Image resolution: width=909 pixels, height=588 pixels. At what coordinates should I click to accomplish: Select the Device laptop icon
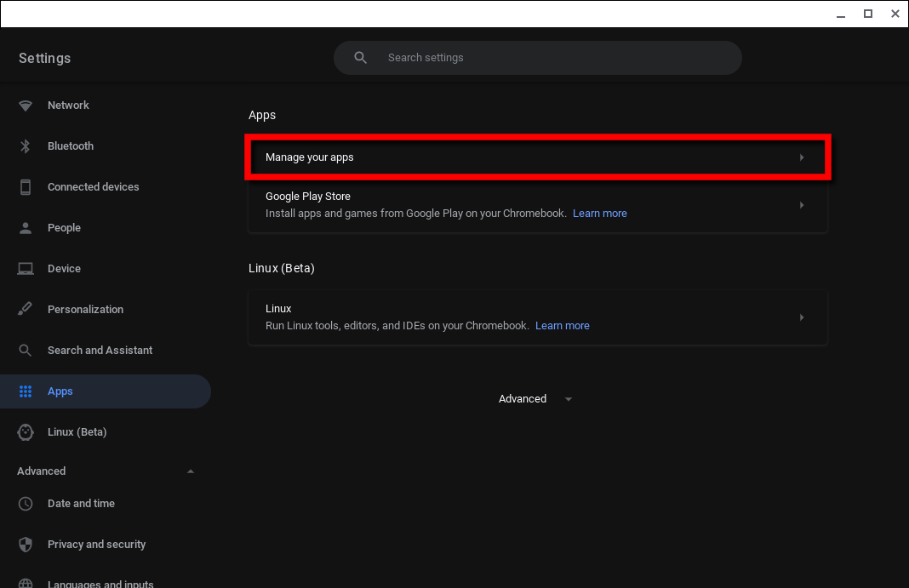tap(26, 269)
